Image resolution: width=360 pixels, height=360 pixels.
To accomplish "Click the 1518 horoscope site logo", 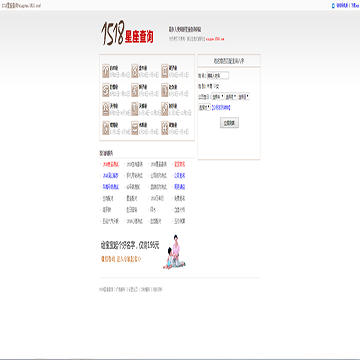I will point(127,33).
